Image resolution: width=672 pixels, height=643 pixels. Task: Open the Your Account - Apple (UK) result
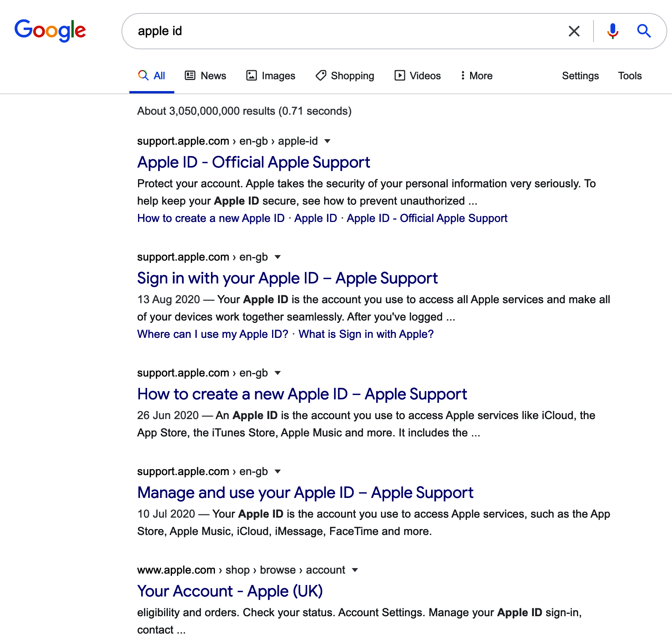(230, 591)
